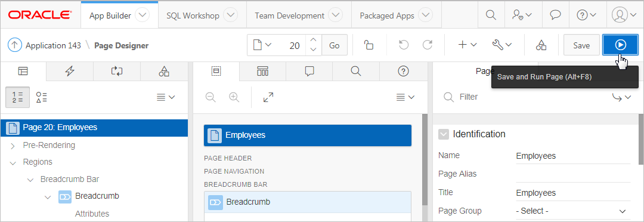The height and width of the screenshot is (222, 644).
Task: Expand the layout to full screen
Action: (268, 97)
